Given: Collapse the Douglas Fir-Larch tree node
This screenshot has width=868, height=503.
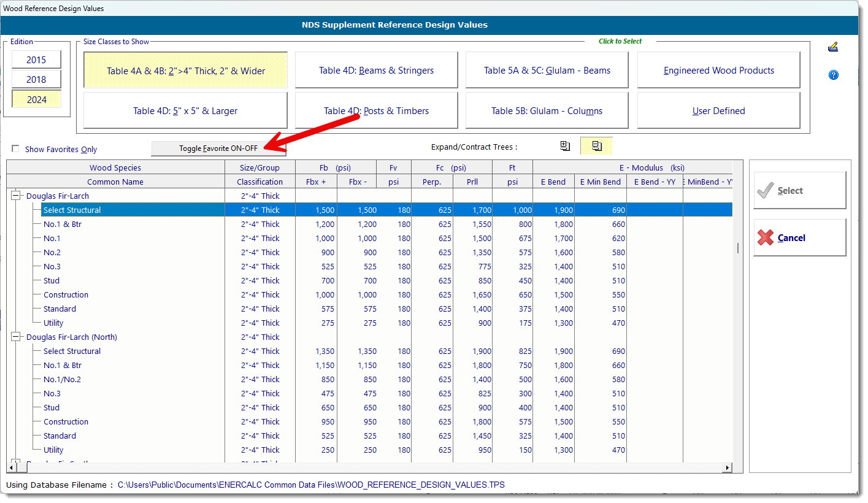Looking at the screenshot, I should [16, 196].
